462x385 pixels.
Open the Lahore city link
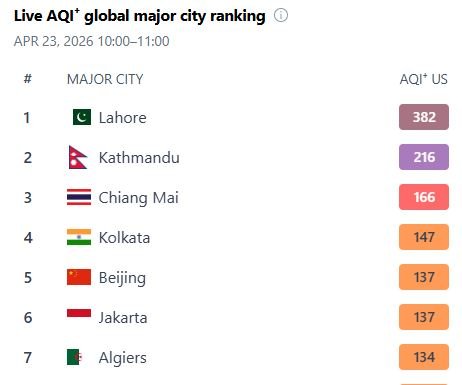[122, 118]
